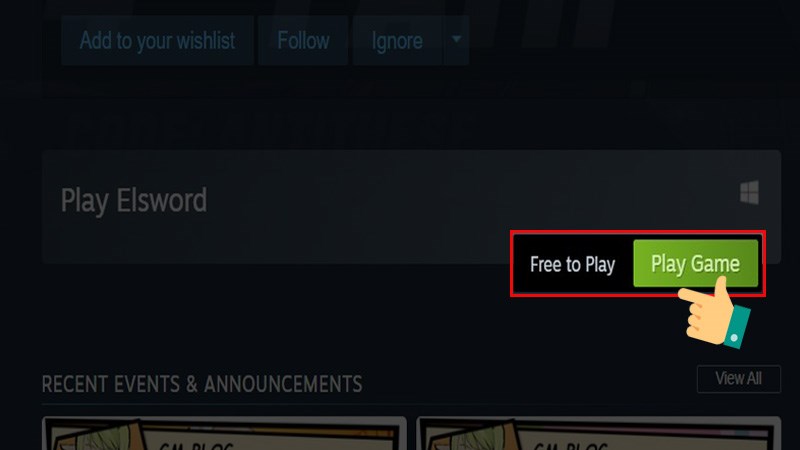Launch Elsword with the green Play Game button

695,263
